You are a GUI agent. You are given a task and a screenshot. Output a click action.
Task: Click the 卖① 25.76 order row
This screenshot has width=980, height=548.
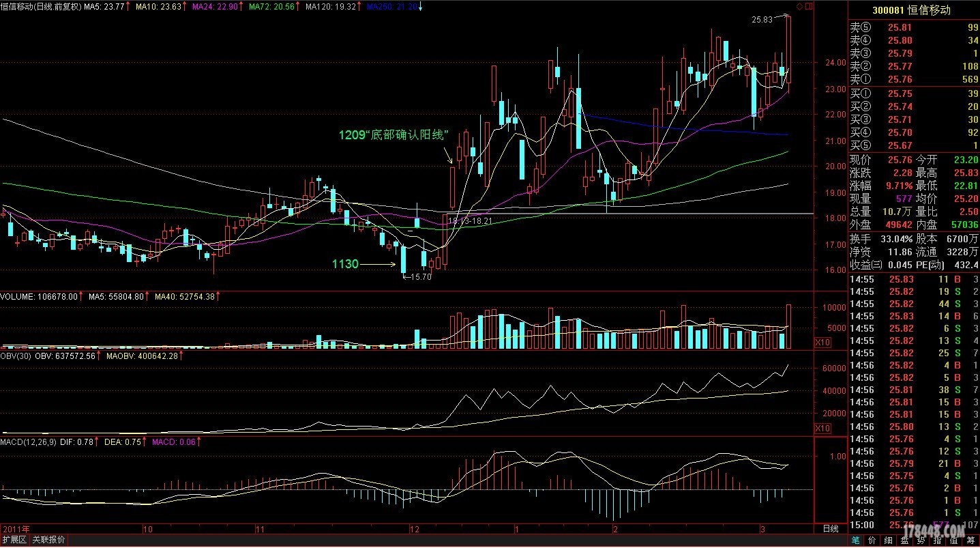(914, 79)
